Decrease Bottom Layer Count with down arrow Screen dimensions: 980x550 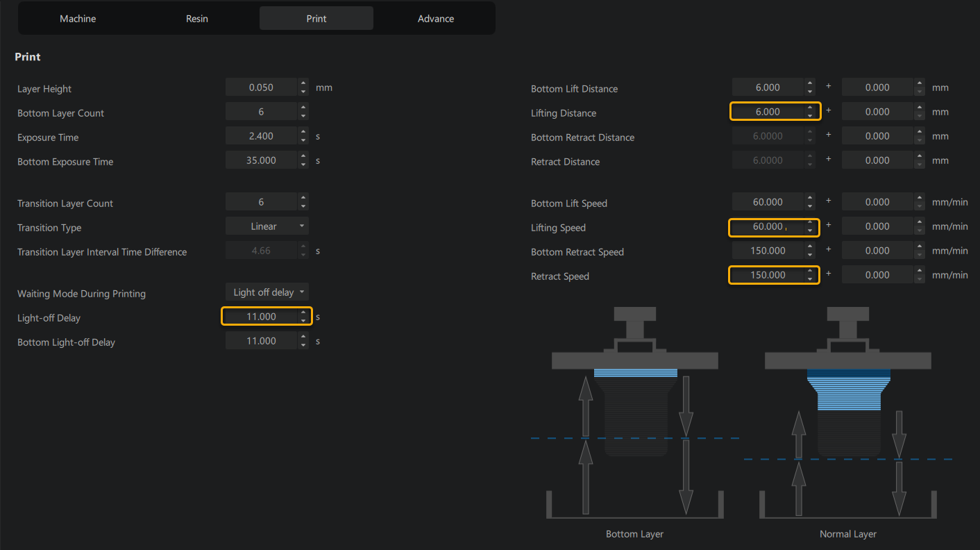pyautogui.click(x=303, y=116)
